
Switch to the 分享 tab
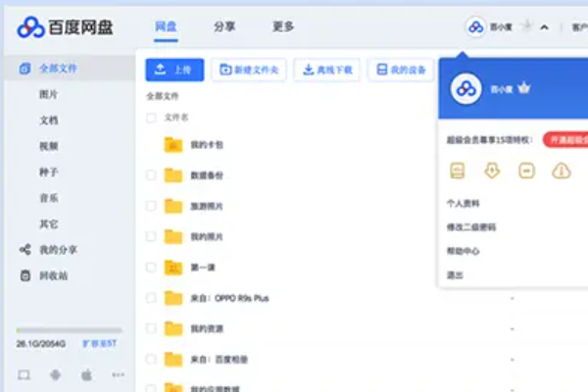tap(224, 26)
